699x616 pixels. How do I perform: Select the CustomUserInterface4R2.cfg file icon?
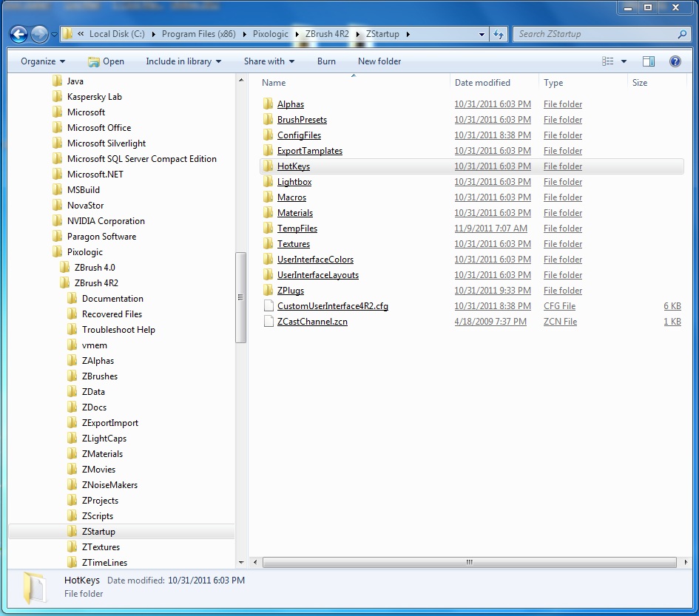coord(269,305)
